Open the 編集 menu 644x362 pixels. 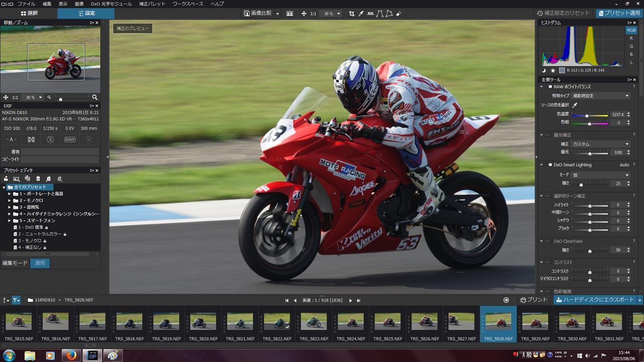click(47, 4)
